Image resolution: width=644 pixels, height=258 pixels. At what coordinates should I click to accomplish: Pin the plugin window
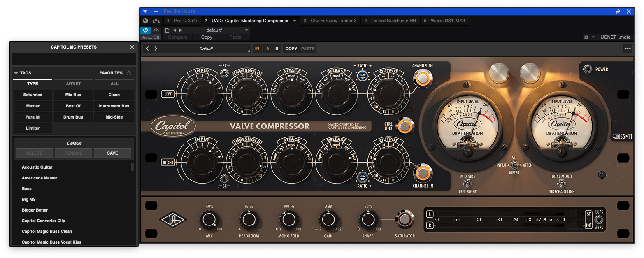tap(618, 12)
